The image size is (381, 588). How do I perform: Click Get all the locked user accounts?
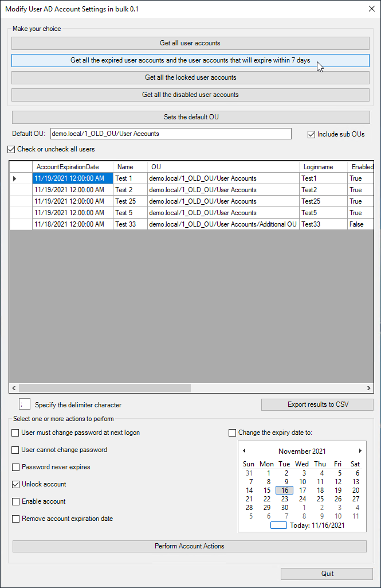tap(190, 77)
